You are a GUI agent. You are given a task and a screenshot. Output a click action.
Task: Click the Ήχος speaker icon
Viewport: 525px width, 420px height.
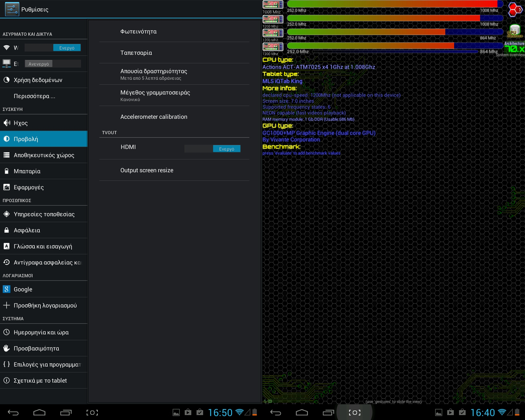(6, 123)
